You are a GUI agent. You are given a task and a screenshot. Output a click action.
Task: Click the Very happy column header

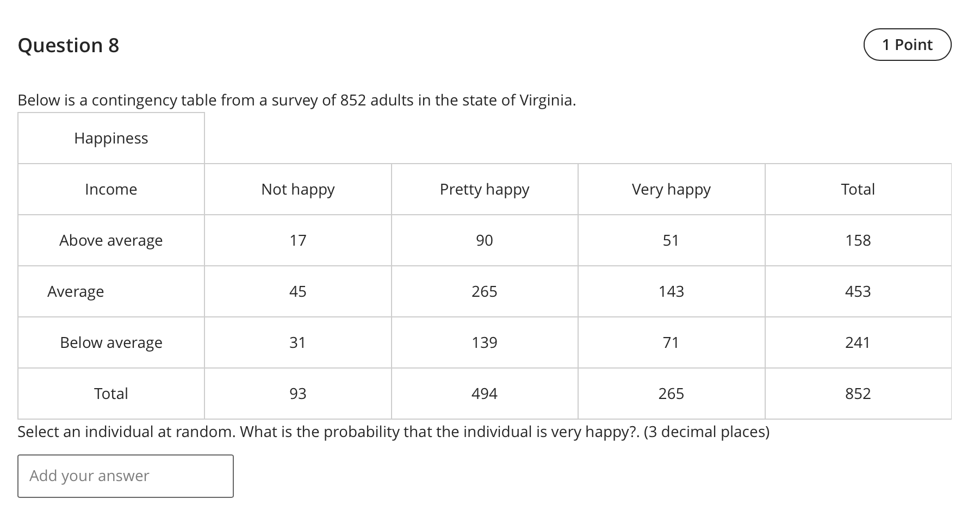[x=671, y=189]
